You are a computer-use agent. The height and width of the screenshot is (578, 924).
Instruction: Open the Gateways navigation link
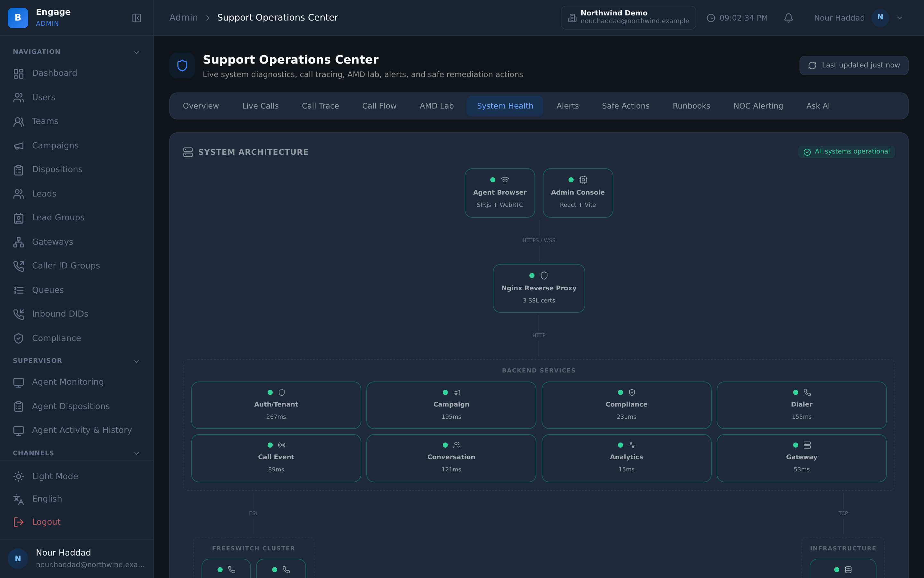point(77,242)
